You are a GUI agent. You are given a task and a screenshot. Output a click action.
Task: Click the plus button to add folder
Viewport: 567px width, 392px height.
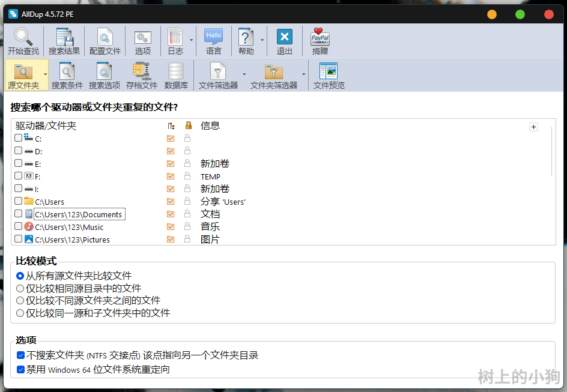(533, 127)
